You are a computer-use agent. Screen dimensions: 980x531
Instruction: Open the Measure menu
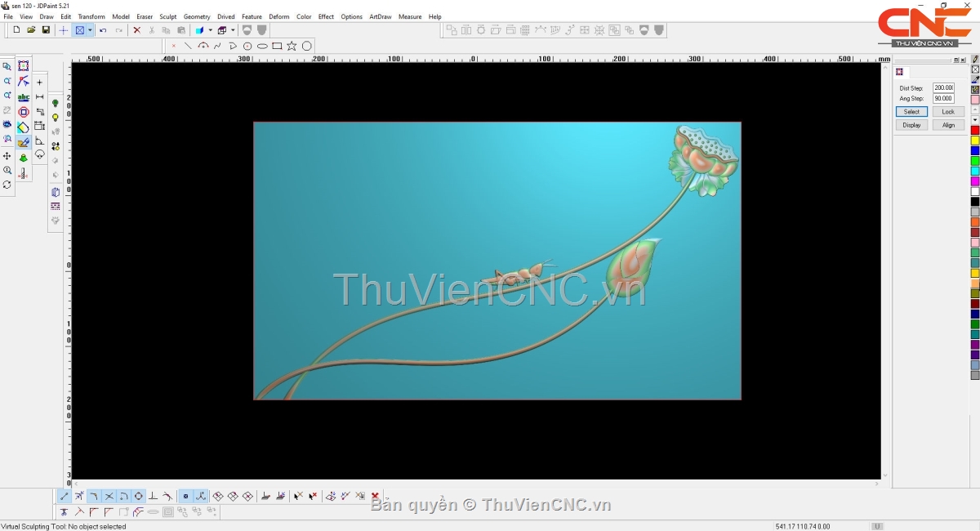pos(410,16)
